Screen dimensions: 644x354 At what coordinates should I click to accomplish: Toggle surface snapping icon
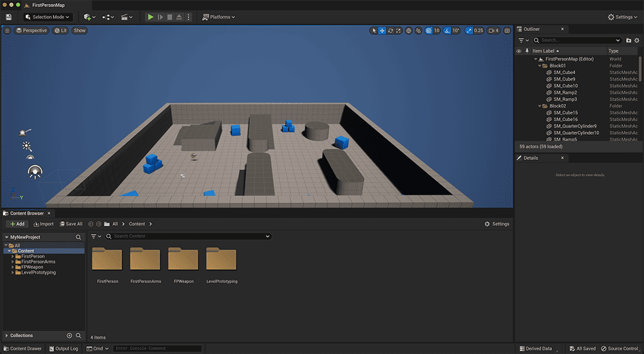point(419,30)
